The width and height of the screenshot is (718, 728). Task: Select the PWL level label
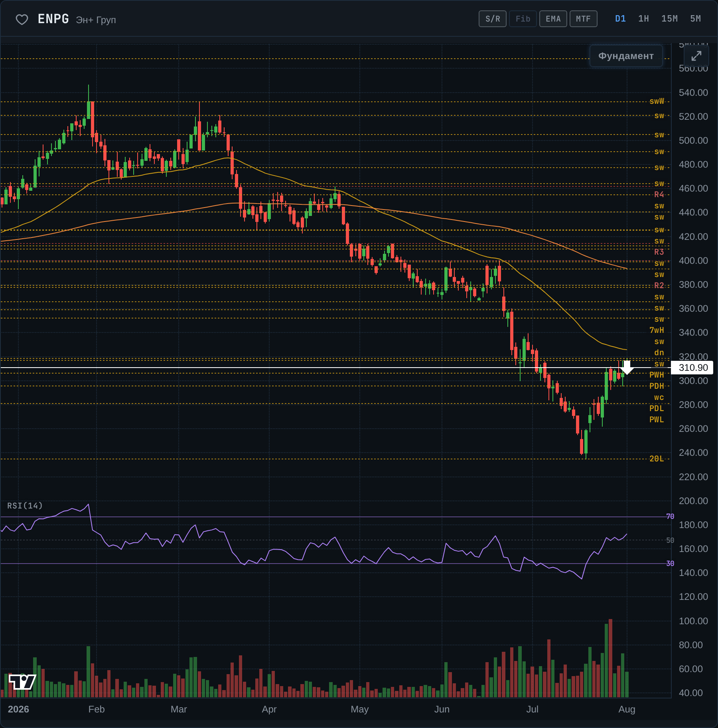[657, 419]
